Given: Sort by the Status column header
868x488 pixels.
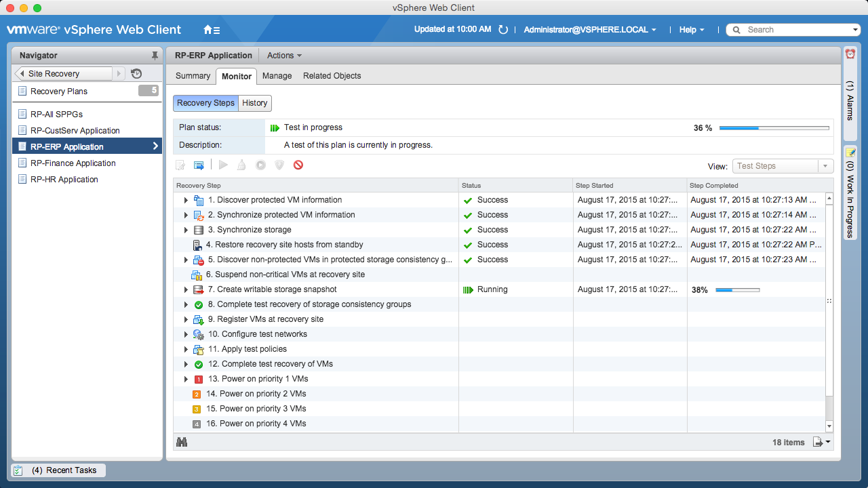Looking at the screenshot, I should click(515, 185).
